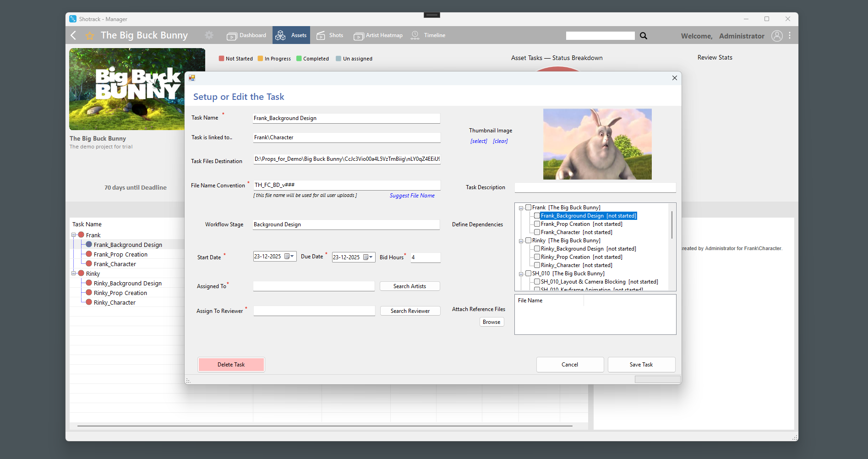Viewport: 868px width, 459px height.
Task: Check the SH_010_Layout & Camera Blocking dependency
Action: coord(537,282)
